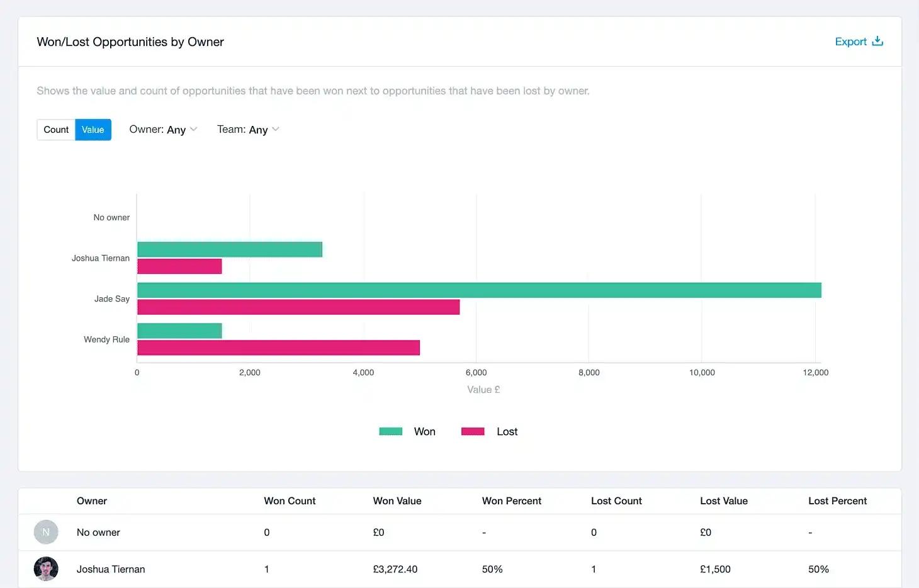The image size is (919, 588).
Task: Switch chart to Count view
Action: pos(56,130)
